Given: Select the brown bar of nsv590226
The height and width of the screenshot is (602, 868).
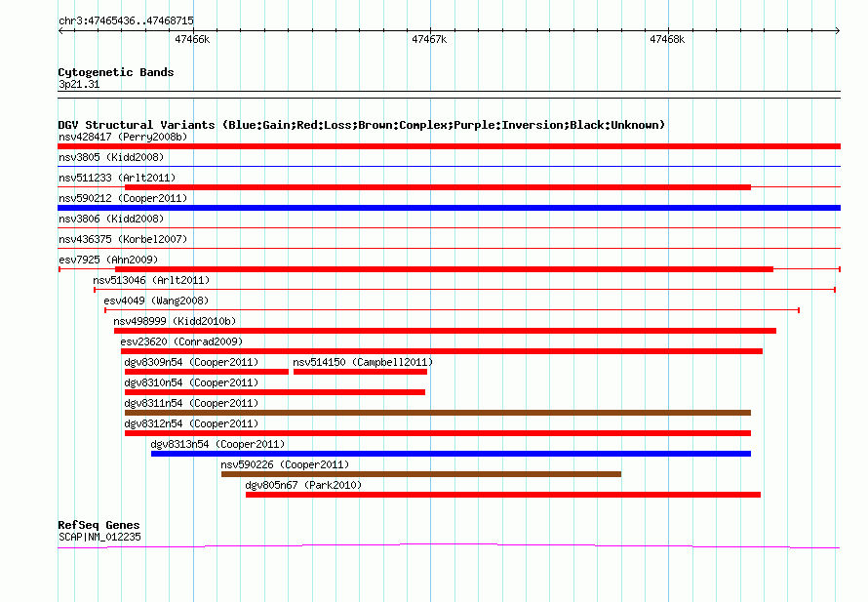Looking at the screenshot, I should coord(420,474).
